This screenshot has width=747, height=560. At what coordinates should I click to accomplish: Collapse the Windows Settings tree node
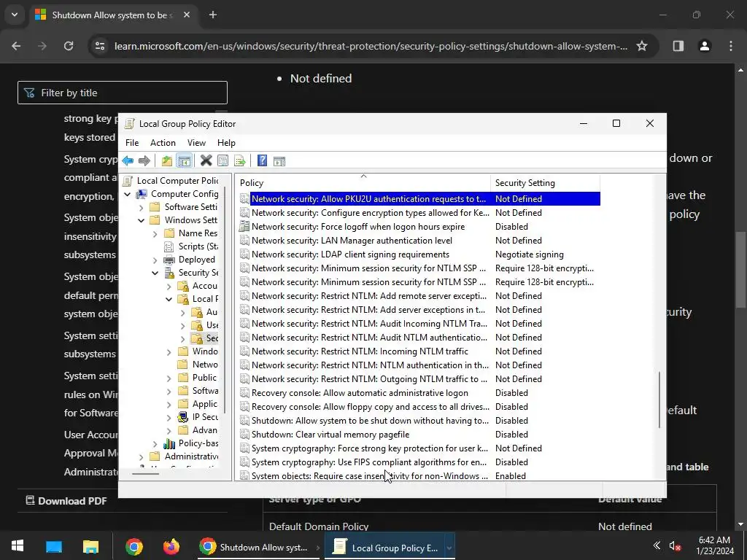tap(141, 220)
